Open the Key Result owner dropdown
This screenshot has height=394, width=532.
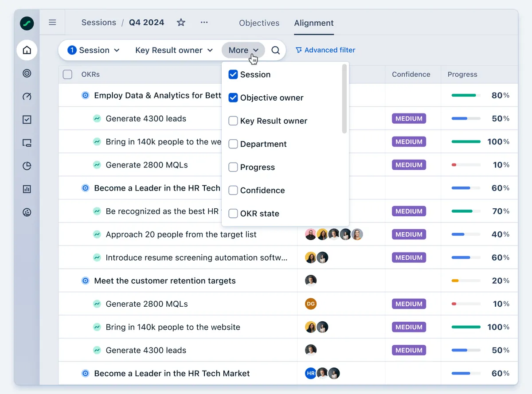pos(174,50)
